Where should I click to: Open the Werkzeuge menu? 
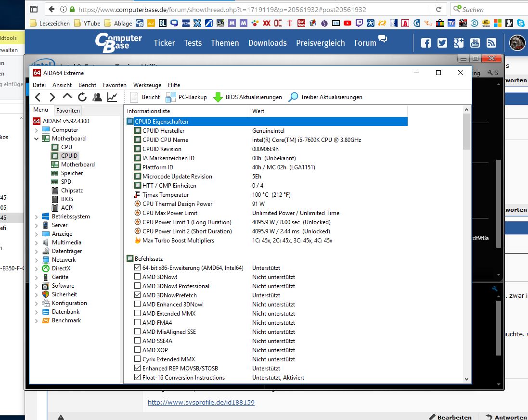(x=147, y=85)
